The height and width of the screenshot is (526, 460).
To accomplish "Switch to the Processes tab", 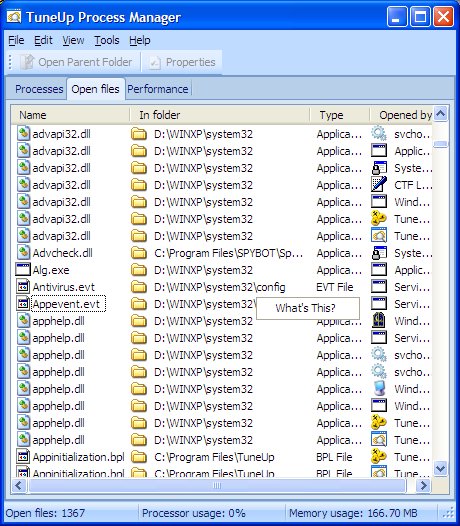I will (x=39, y=89).
